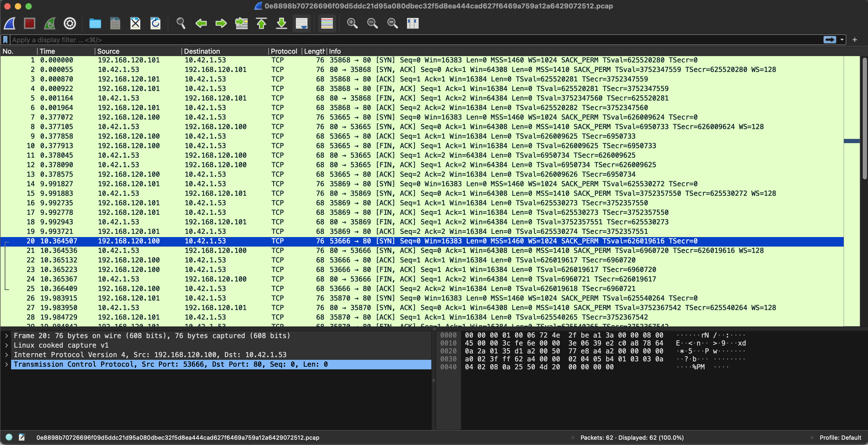The image size is (868, 445).
Task: Select packet 28 at time 19.984729
Action: click(422, 317)
